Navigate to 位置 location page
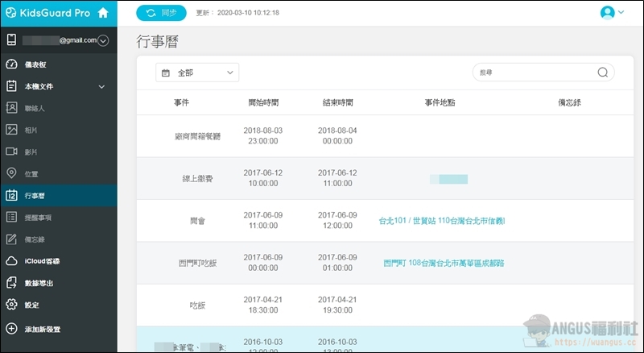Viewport: 644px width, 353px height. [31, 173]
